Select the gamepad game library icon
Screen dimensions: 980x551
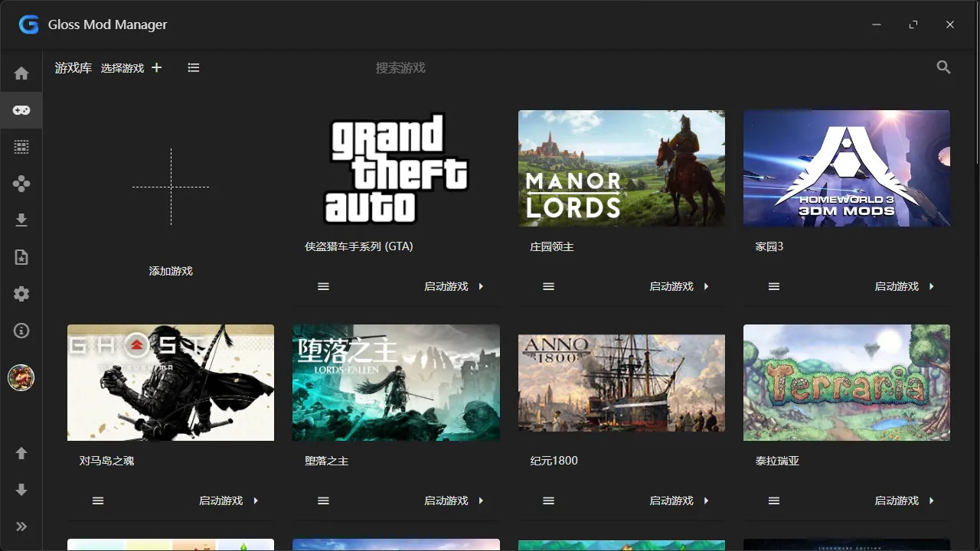point(21,109)
